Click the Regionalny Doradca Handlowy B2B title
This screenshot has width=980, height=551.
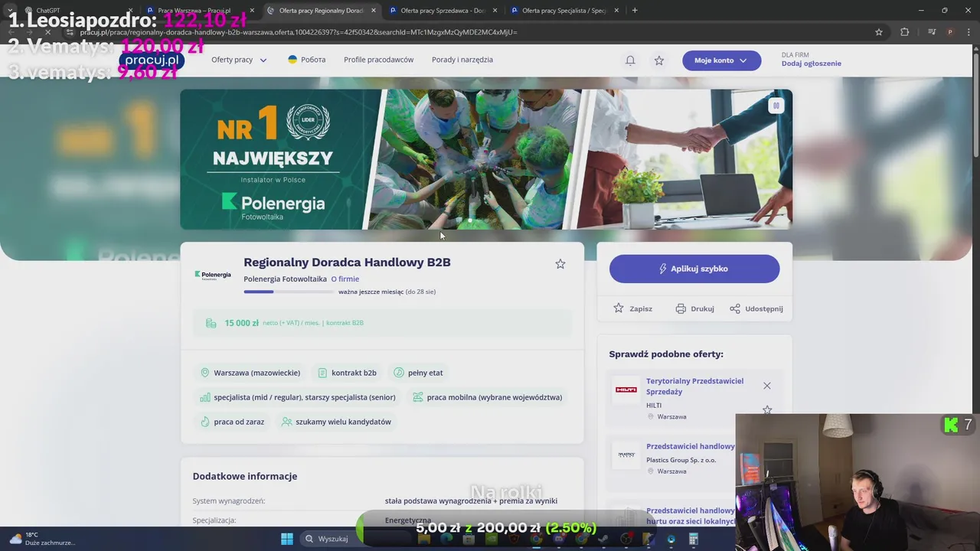(x=347, y=262)
